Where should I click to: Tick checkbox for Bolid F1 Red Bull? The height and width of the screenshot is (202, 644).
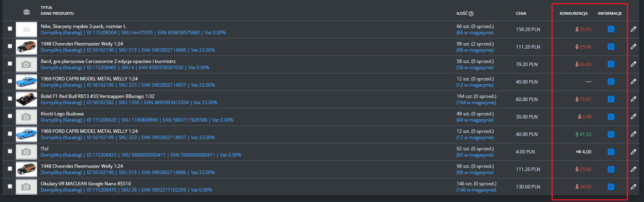(10, 98)
